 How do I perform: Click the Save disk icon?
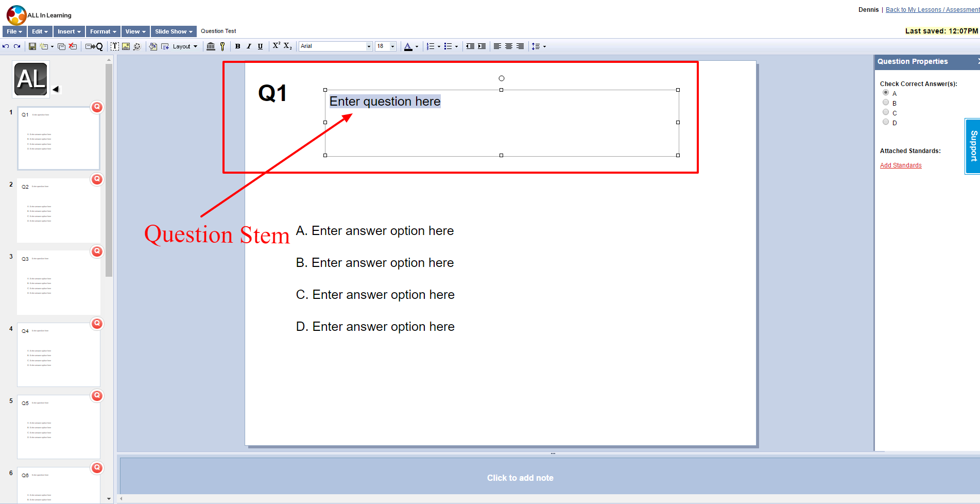point(32,46)
